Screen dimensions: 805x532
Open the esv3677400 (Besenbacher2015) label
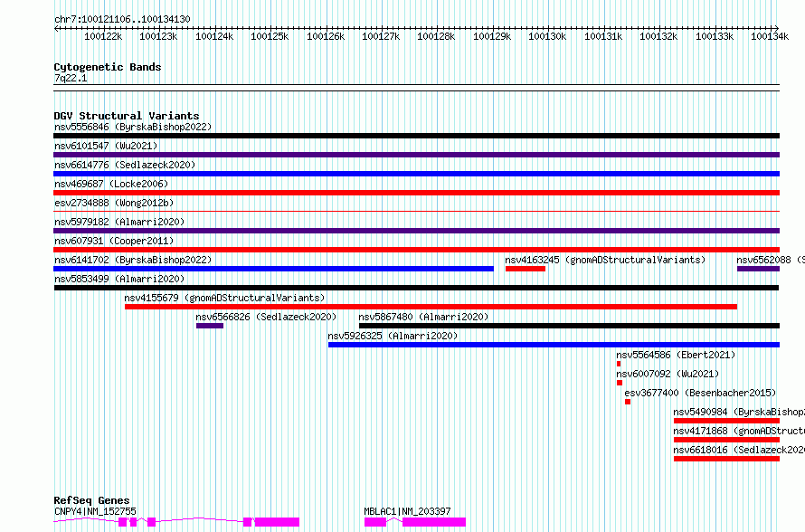point(700,393)
